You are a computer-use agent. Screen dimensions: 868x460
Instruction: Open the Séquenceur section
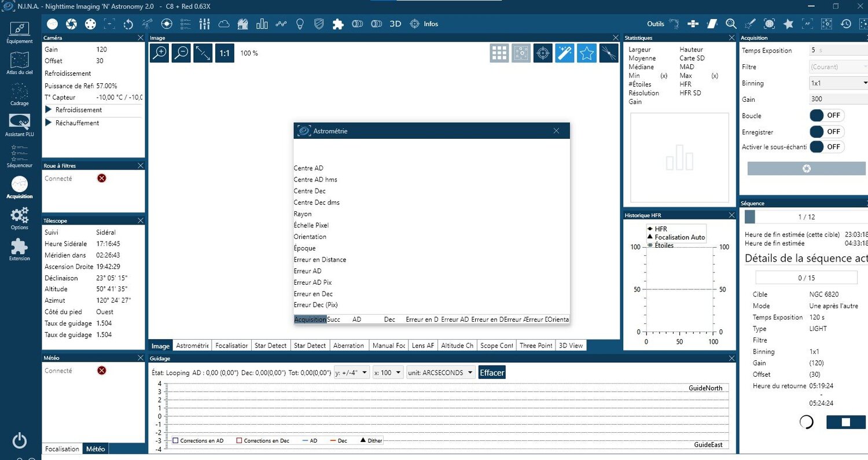click(20, 157)
